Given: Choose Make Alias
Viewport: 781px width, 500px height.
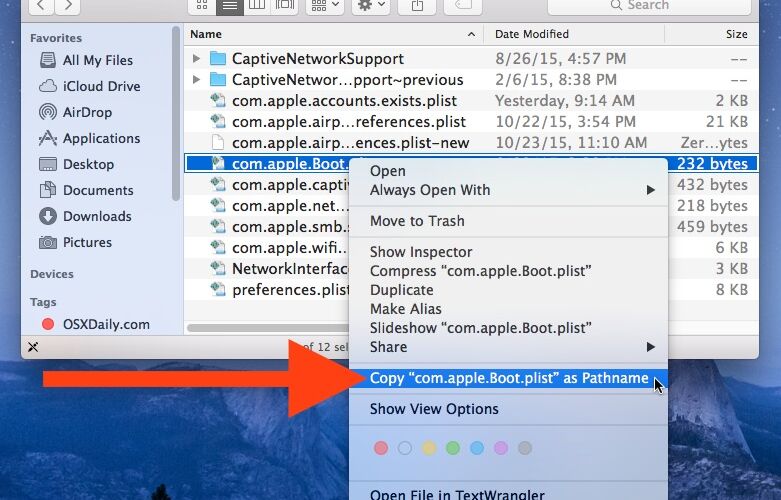Looking at the screenshot, I should click(x=508, y=309).
